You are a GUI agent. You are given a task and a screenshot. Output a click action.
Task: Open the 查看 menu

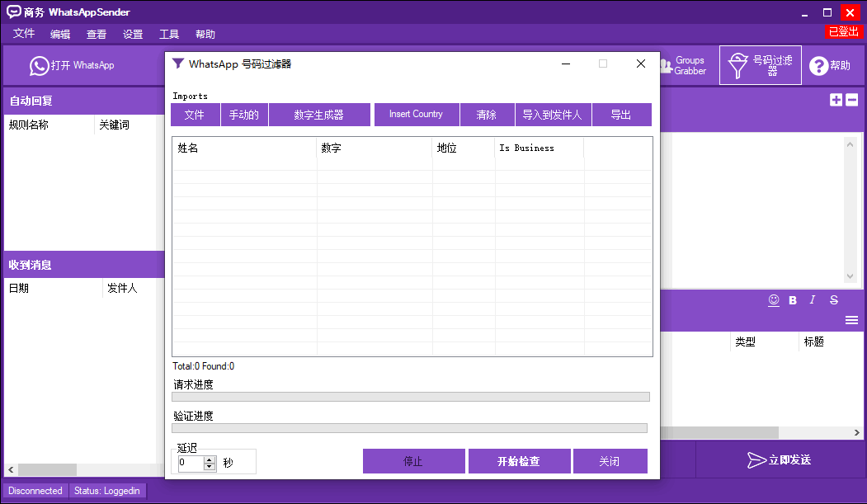pyautogui.click(x=97, y=35)
